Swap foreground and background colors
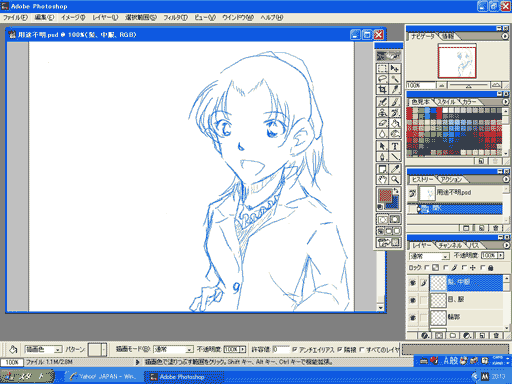The width and height of the screenshot is (512, 384). click(396, 191)
